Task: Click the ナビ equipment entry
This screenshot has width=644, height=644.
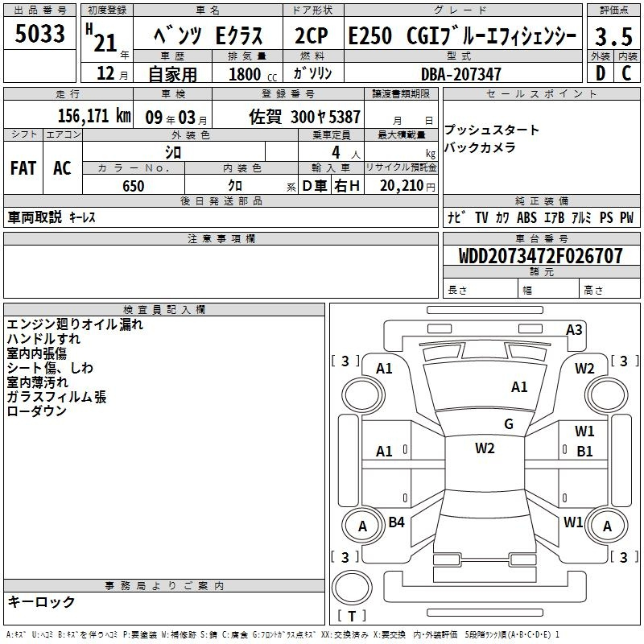Action: coord(457,217)
